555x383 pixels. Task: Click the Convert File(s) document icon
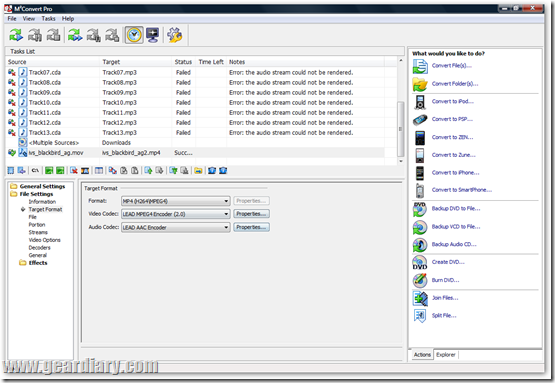(x=420, y=66)
